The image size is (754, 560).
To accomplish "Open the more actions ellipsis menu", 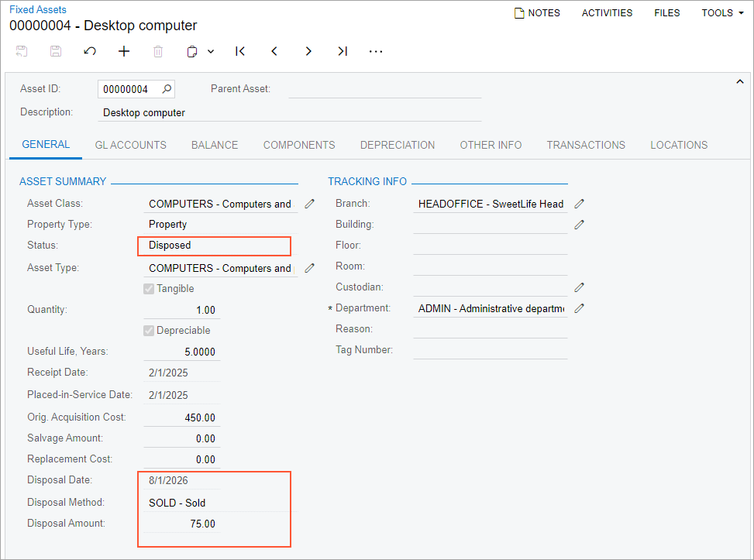I will pos(376,51).
